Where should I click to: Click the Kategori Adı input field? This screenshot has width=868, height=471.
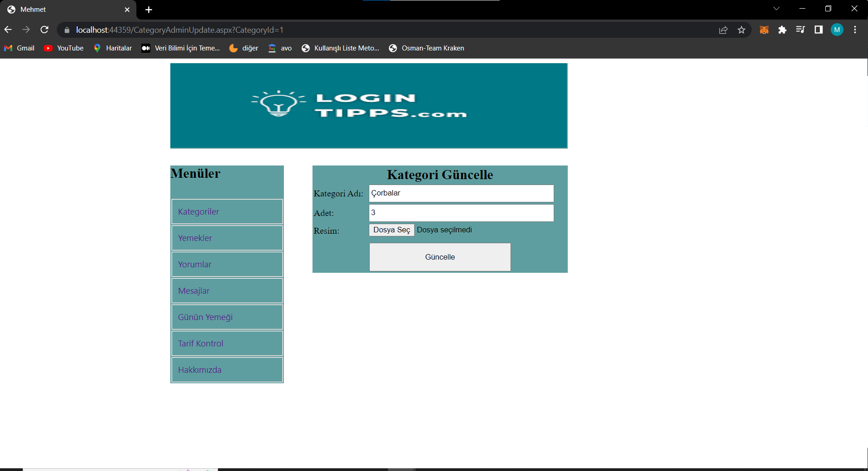[461, 193]
